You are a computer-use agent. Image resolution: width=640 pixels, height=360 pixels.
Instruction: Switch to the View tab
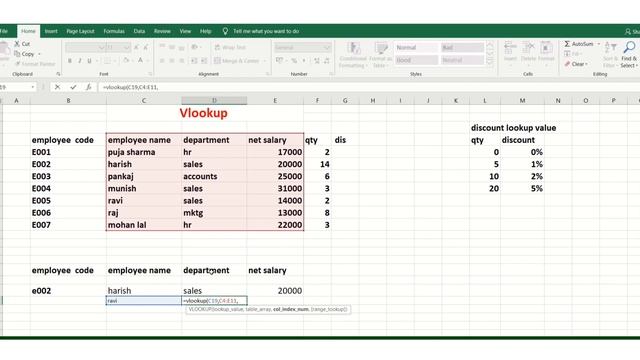click(185, 31)
